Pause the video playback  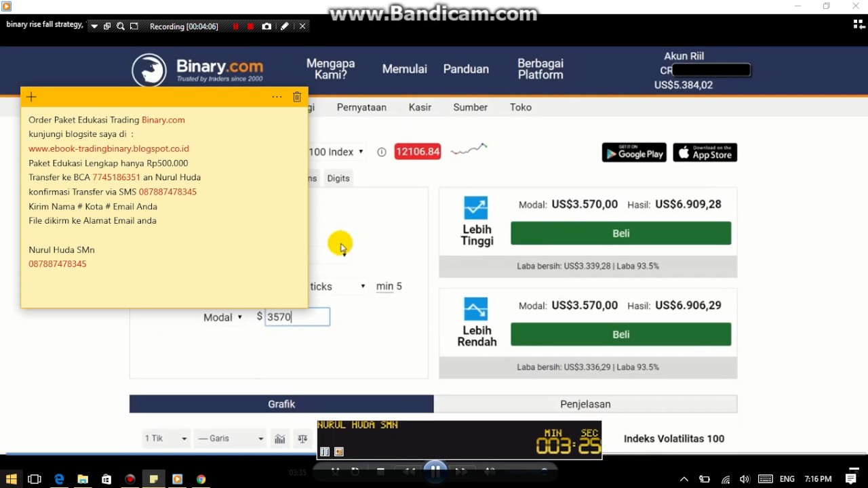point(435,470)
